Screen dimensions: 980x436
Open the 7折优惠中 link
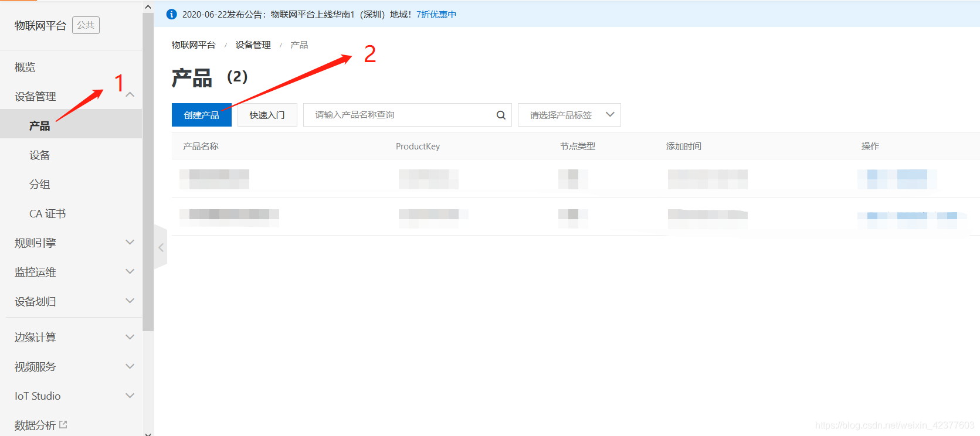436,15
